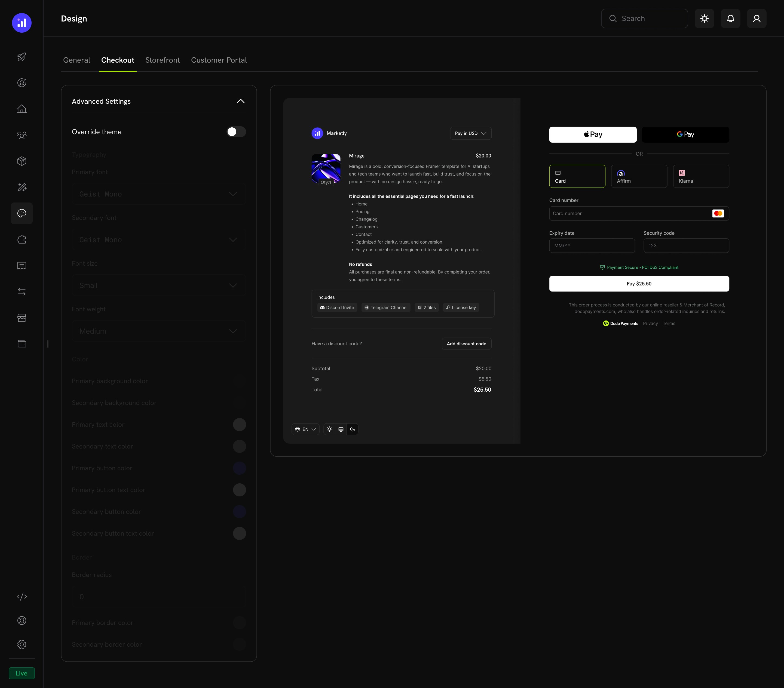Click the Developer code icon in sidebar
Viewport: 784px width, 688px height.
coord(22,596)
